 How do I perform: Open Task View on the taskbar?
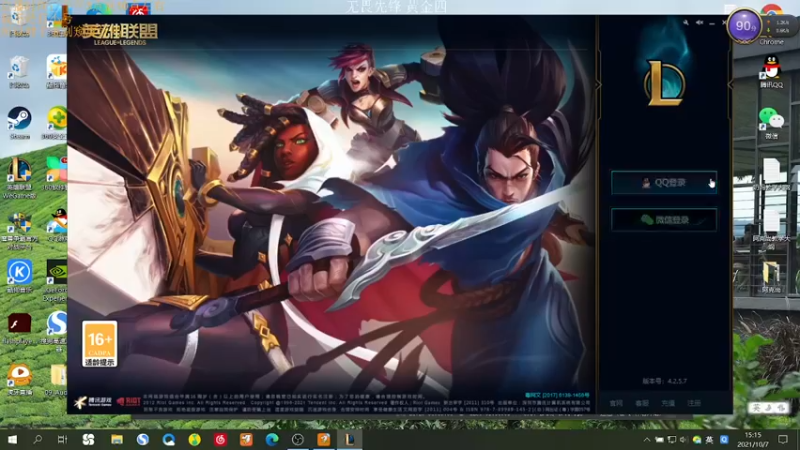(62, 439)
